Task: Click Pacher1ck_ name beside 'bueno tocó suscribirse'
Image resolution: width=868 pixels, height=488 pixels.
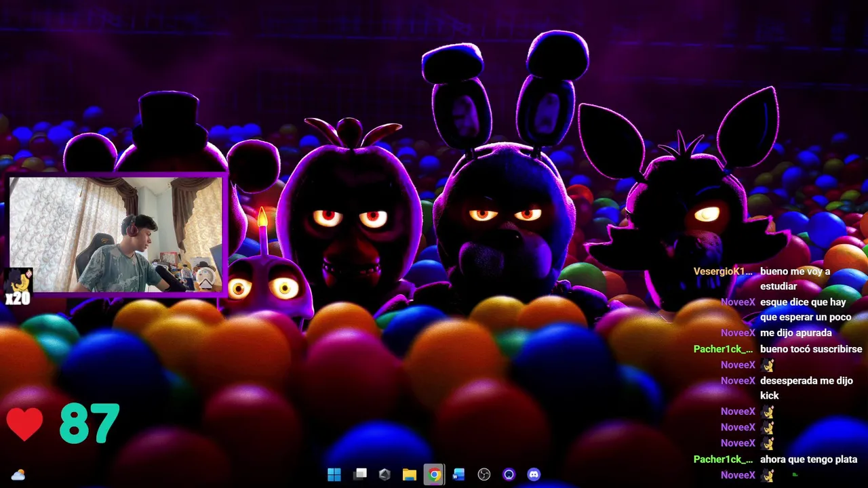Action: [x=723, y=349]
